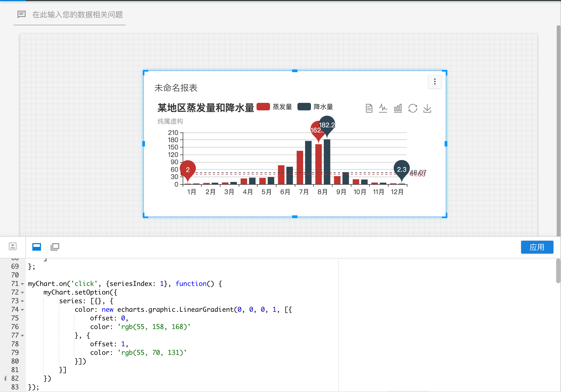561x392 pixels.
Task: Restore the chart with the refresh icon
Action: (x=413, y=108)
